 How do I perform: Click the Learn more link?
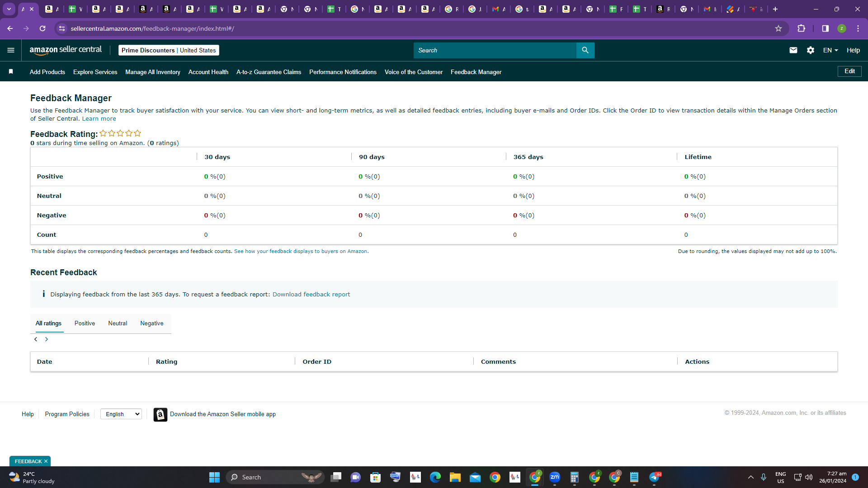(x=99, y=119)
